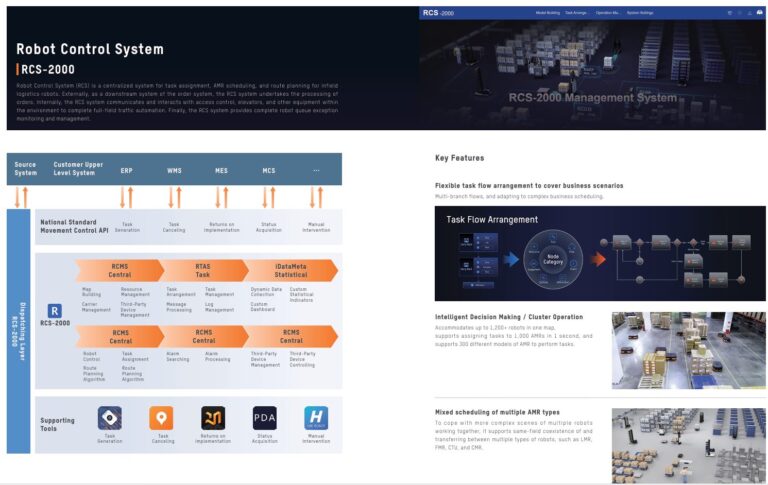Click the ellipsis at end of system header
Image resolution: width=768 pixels, height=485 pixels.
[316, 170]
